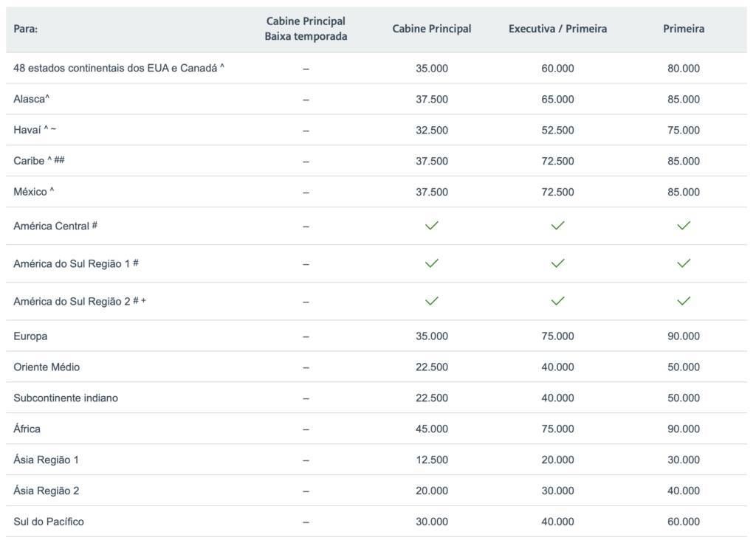Click the América do Sul Região 1 Cabine Principal checkmark

(431, 263)
